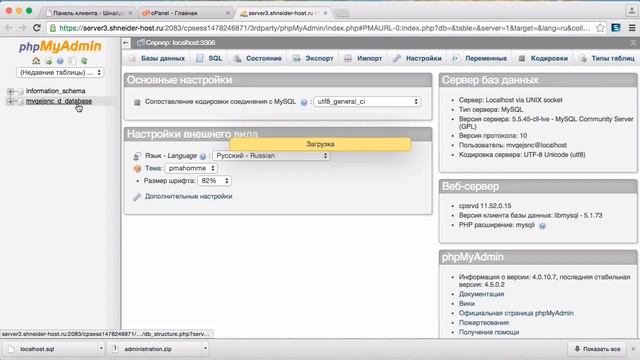Image resolution: width=640 pixels, height=360 pixels.
Task: Click the HTTPS padlock icon
Action: tap(53, 28)
